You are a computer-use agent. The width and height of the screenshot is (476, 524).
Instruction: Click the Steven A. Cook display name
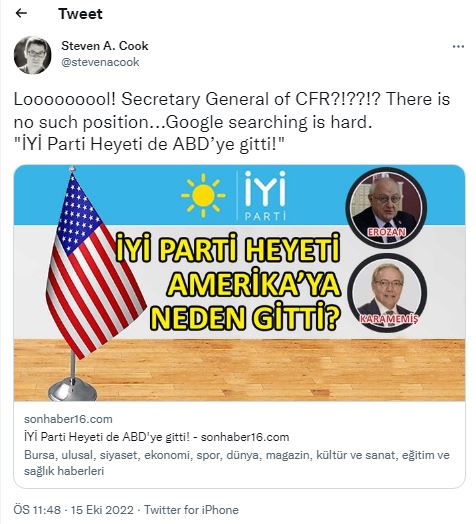click(105, 46)
